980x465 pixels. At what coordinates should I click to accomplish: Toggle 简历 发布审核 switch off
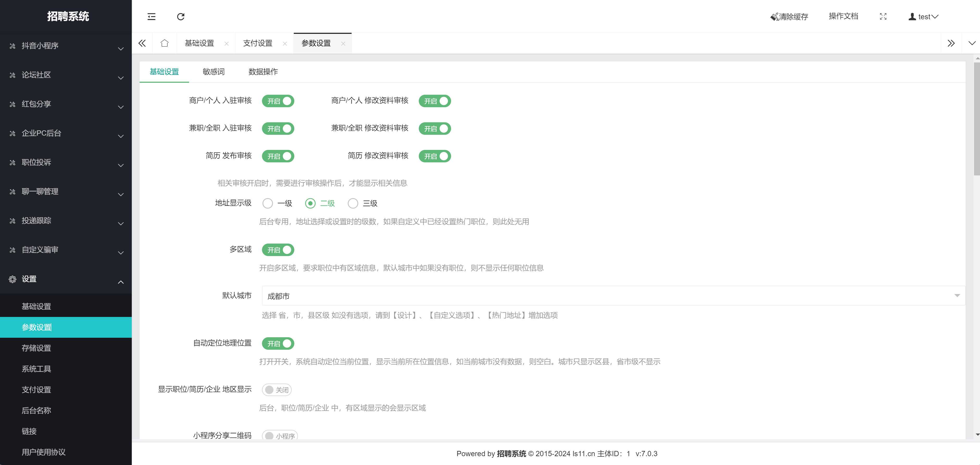tap(278, 156)
